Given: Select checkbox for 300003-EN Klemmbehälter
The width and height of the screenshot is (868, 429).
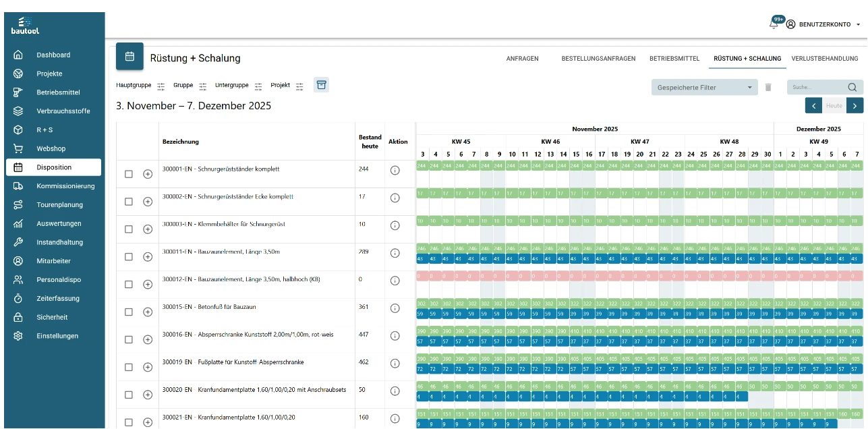Looking at the screenshot, I should (x=129, y=229).
